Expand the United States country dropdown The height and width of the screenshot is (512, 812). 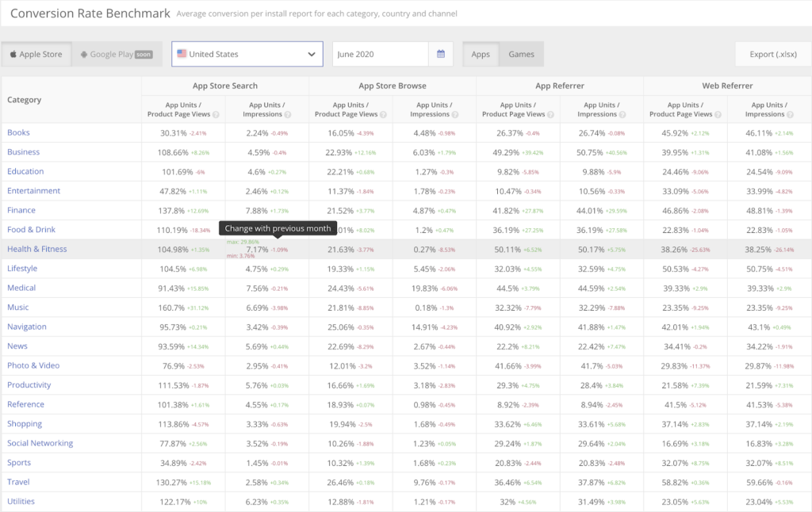[247, 54]
